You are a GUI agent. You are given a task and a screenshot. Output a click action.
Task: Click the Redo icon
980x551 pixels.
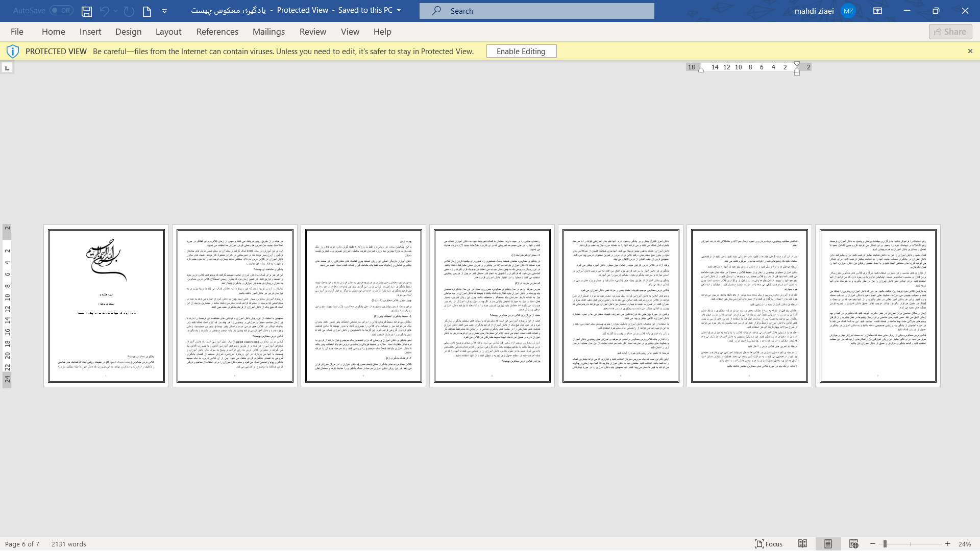[128, 10]
